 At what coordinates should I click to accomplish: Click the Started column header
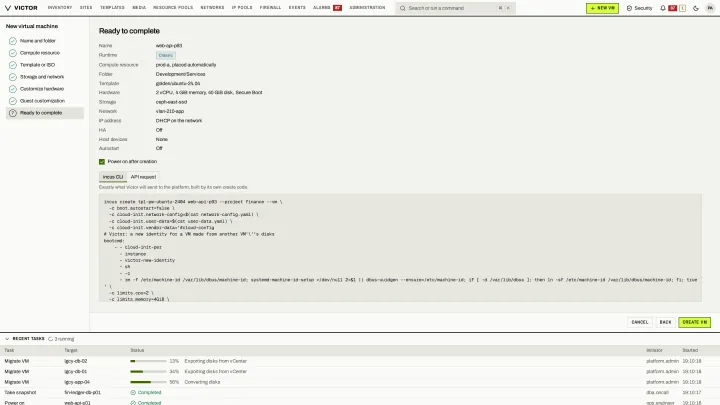[x=690, y=350]
